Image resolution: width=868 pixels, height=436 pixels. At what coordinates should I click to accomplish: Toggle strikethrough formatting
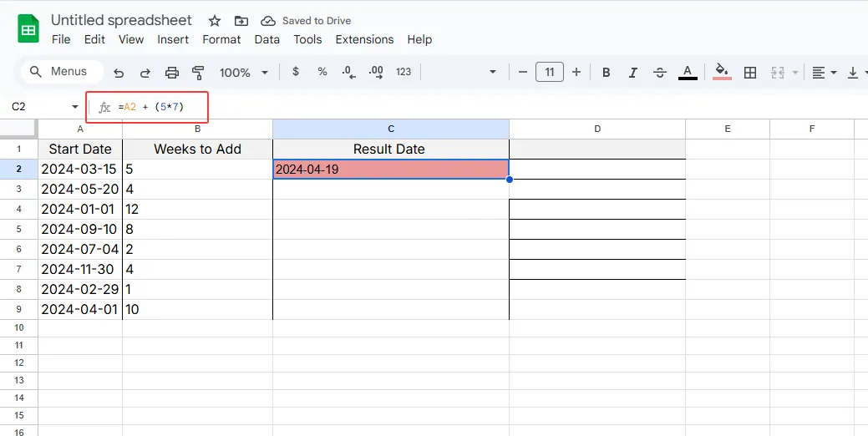tap(660, 73)
